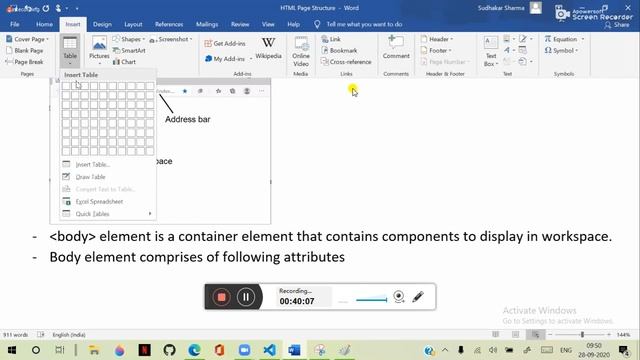Viewport: 640px width, 360px height.
Task: Switch to the Mailings tab
Action: [207, 24]
